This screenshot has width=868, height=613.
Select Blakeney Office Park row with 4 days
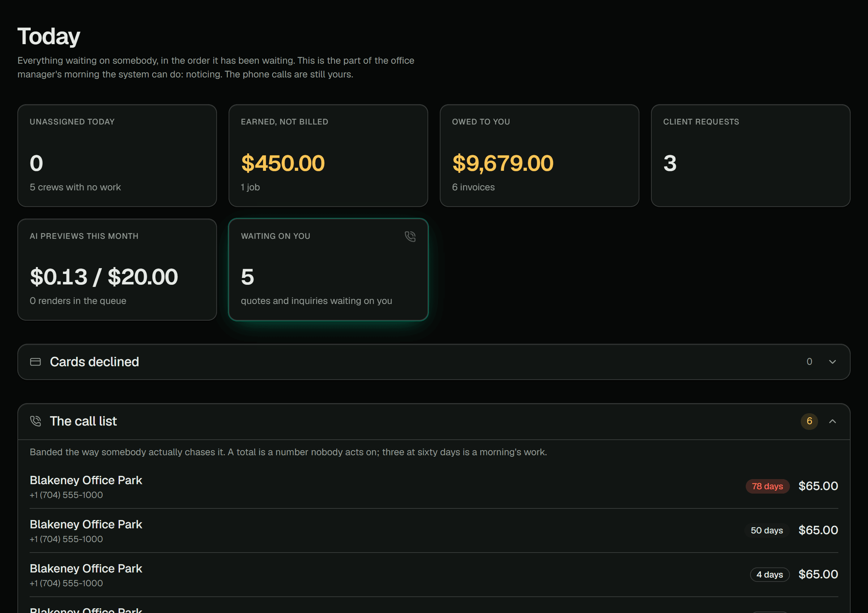pyautogui.click(x=434, y=575)
